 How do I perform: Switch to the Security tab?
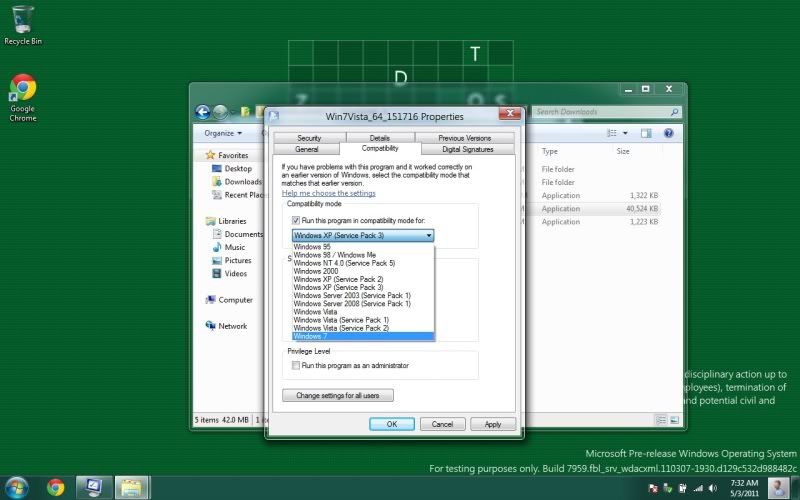coord(309,138)
